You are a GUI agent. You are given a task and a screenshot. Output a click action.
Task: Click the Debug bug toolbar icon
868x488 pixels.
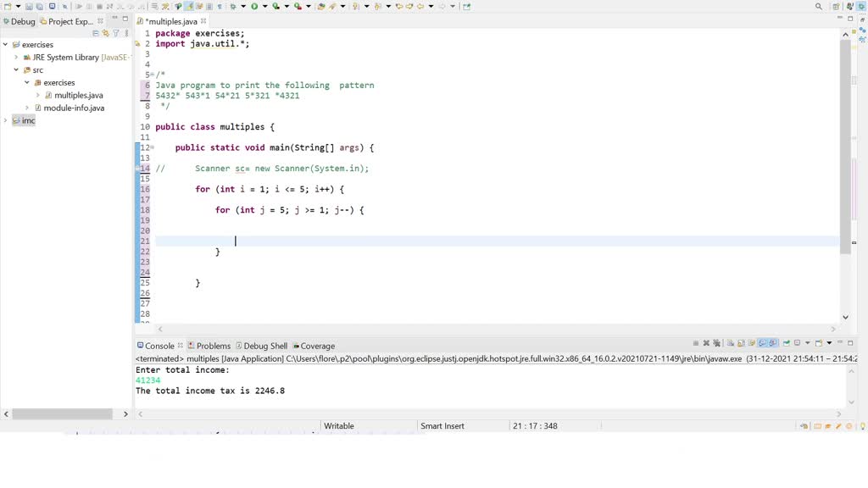click(x=233, y=7)
